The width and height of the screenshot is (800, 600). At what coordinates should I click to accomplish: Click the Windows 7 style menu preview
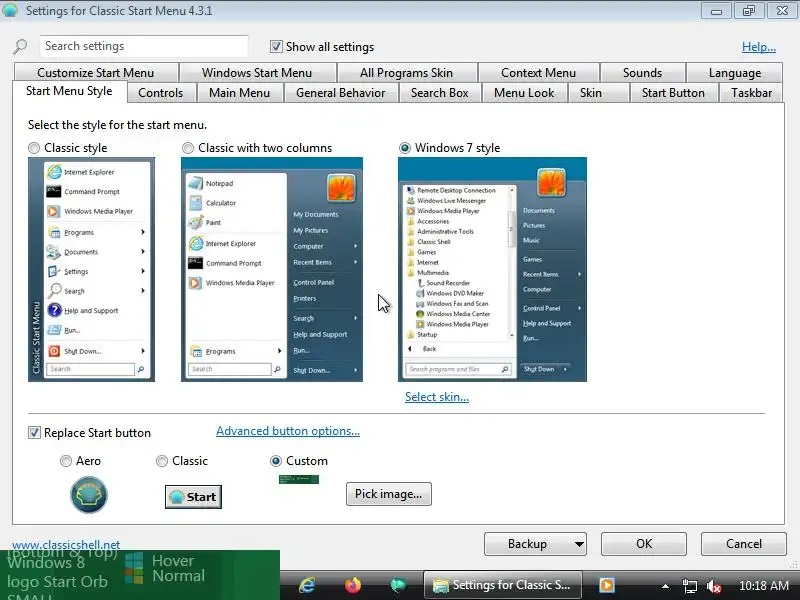[492, 269]
